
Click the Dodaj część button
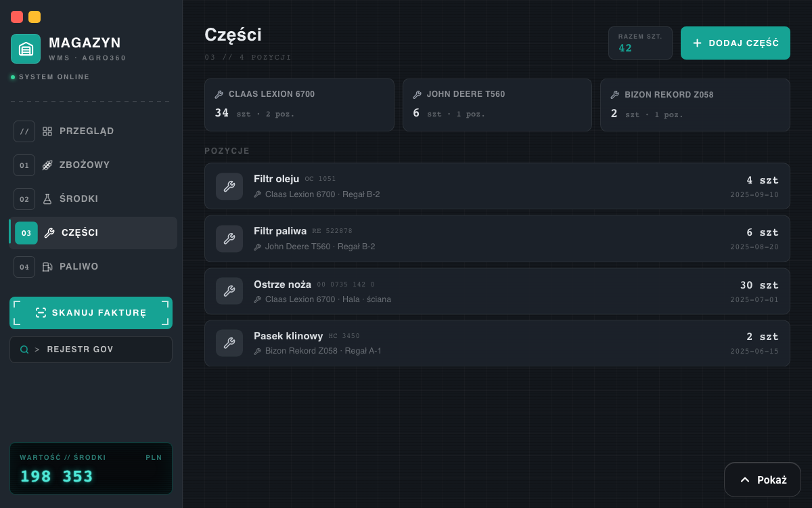coord(736,43)
